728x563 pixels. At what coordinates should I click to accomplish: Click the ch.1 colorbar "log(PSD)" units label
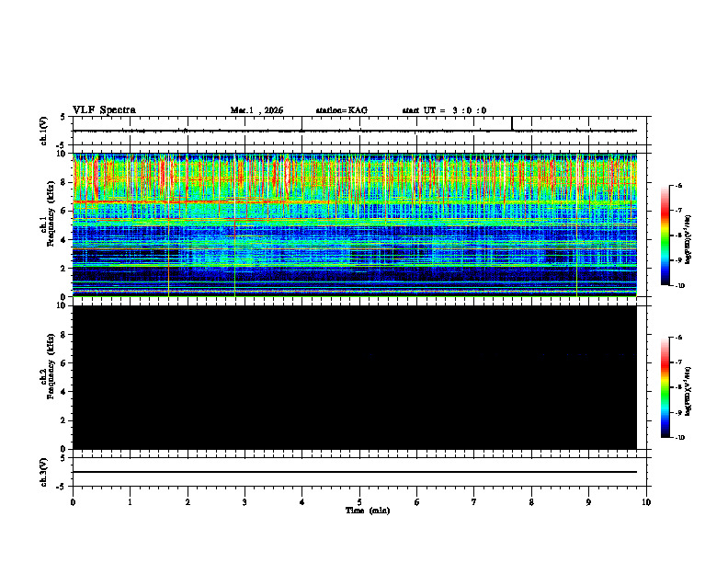pyautogui.click(x=688, y=240)
